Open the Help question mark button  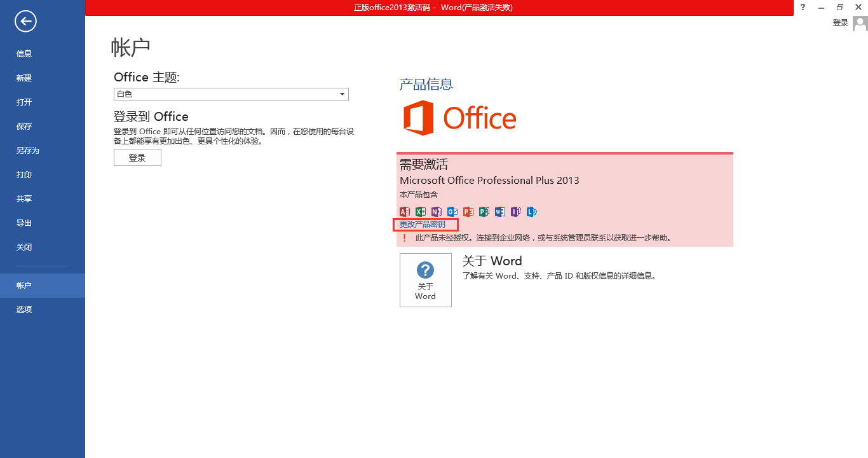(x=802, y=7)
